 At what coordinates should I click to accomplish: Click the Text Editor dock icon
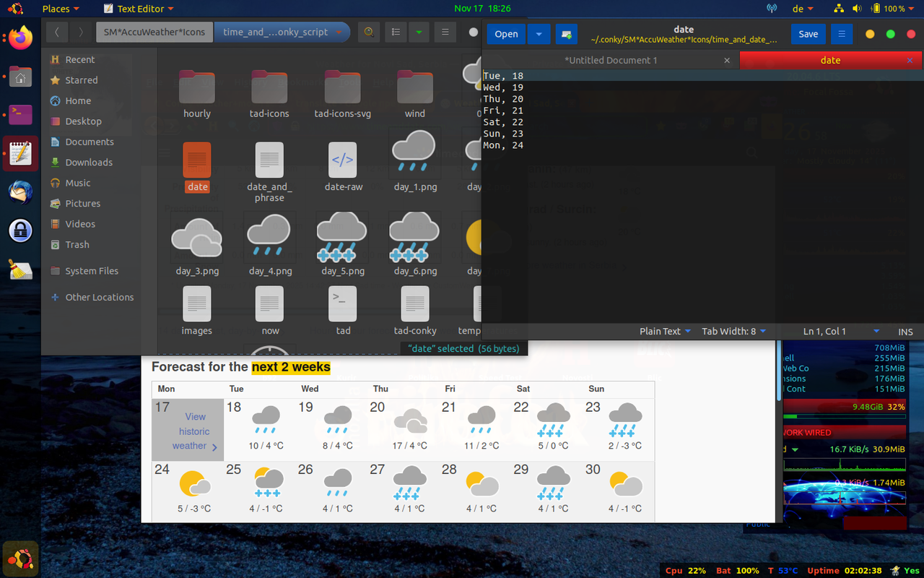click(20, 153)
